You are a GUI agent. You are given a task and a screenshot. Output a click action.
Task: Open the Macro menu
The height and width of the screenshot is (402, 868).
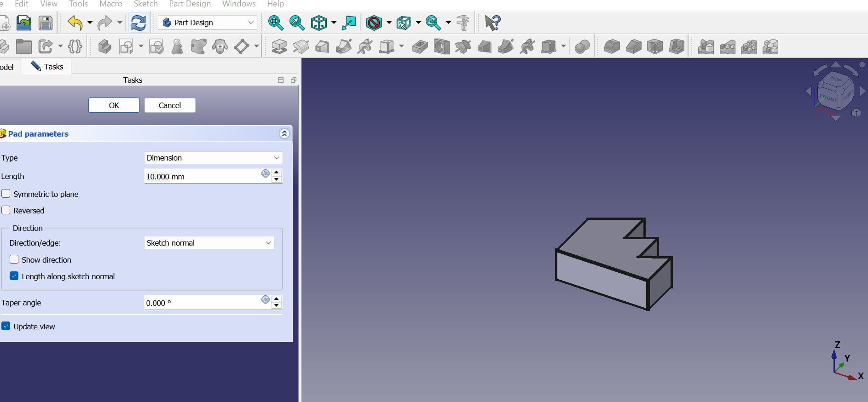pos(111,4)
